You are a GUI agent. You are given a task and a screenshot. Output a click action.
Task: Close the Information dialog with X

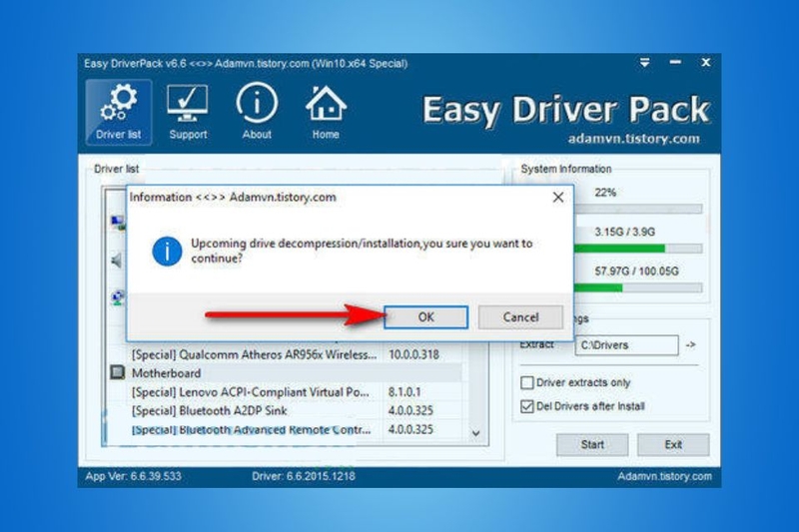point(558,197)
